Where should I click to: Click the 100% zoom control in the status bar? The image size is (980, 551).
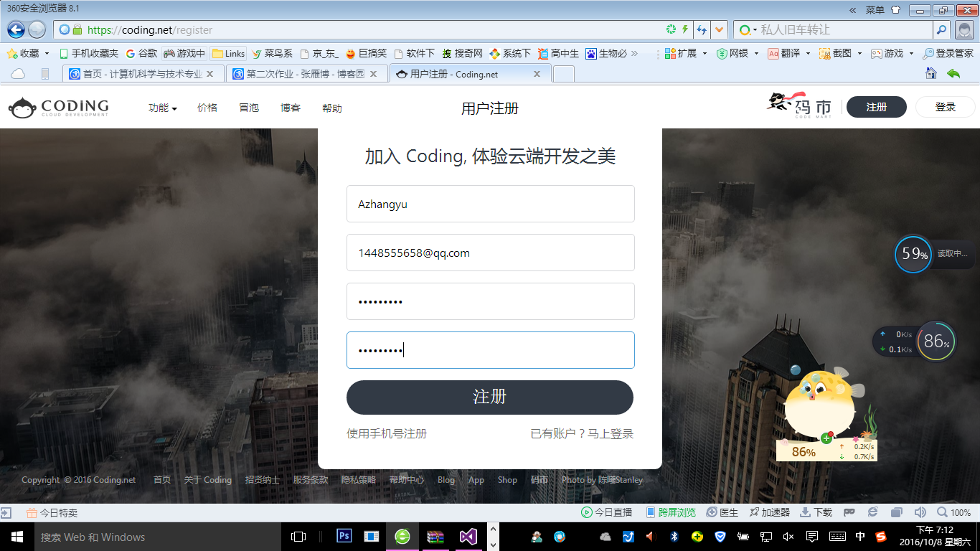[x=954, y=512]
